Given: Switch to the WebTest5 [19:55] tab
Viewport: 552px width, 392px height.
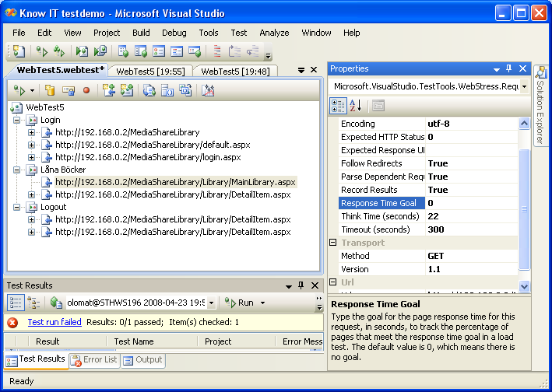Looking at the screenshot, I should tap(150, 72).
